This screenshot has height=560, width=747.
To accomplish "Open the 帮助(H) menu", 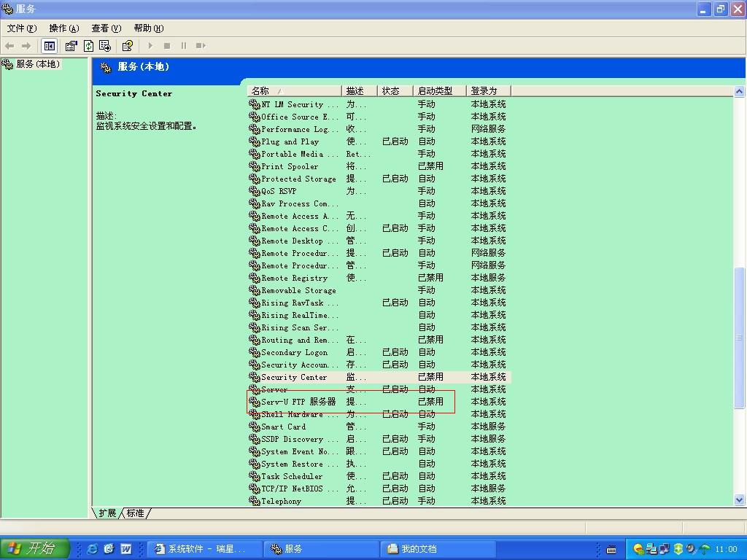I will [149, 28].
